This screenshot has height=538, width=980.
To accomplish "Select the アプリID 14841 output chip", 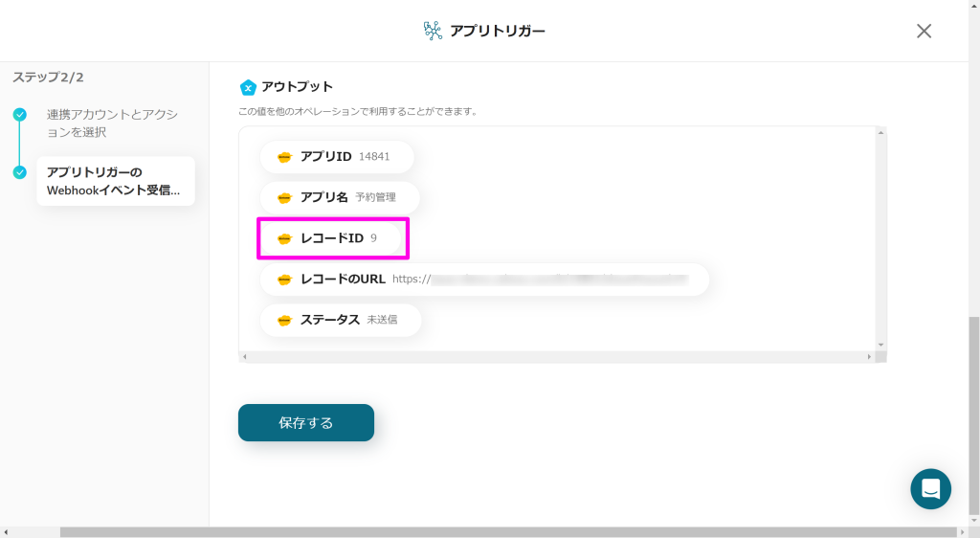I will (337, 157).
